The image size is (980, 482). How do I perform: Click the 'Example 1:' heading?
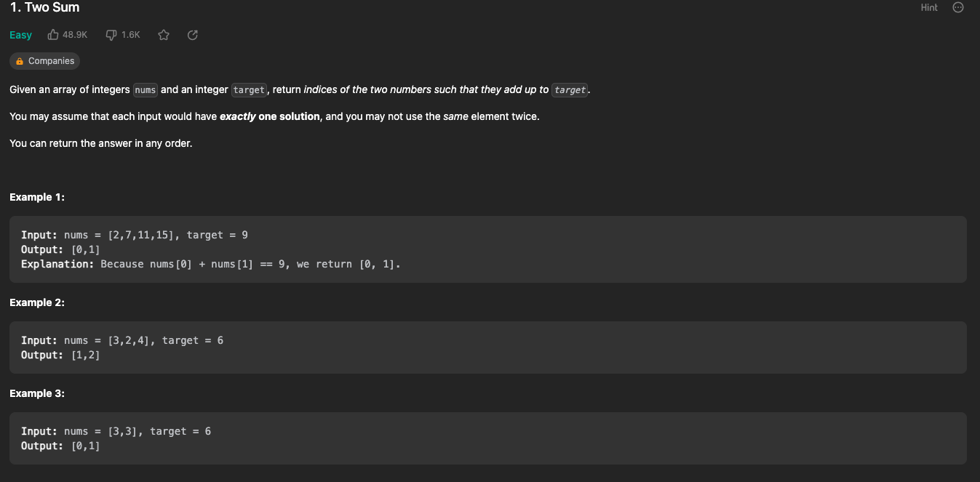tap(37, 197)
